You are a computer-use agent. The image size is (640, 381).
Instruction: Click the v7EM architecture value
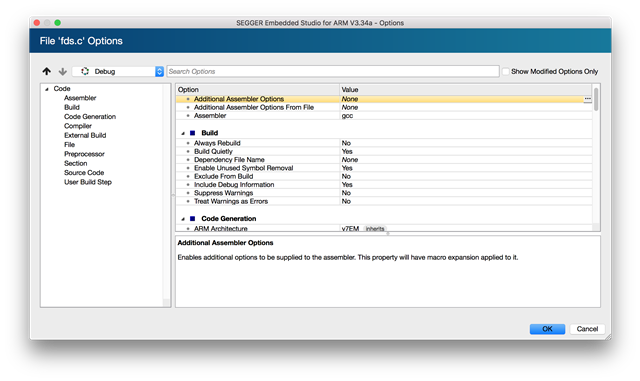click(x=350, y=229)
